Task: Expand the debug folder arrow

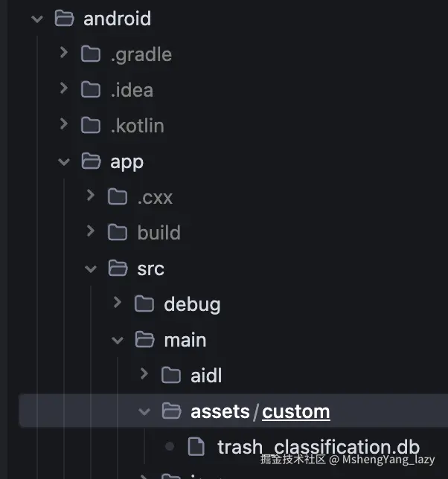Action: [x=118, y=303]
